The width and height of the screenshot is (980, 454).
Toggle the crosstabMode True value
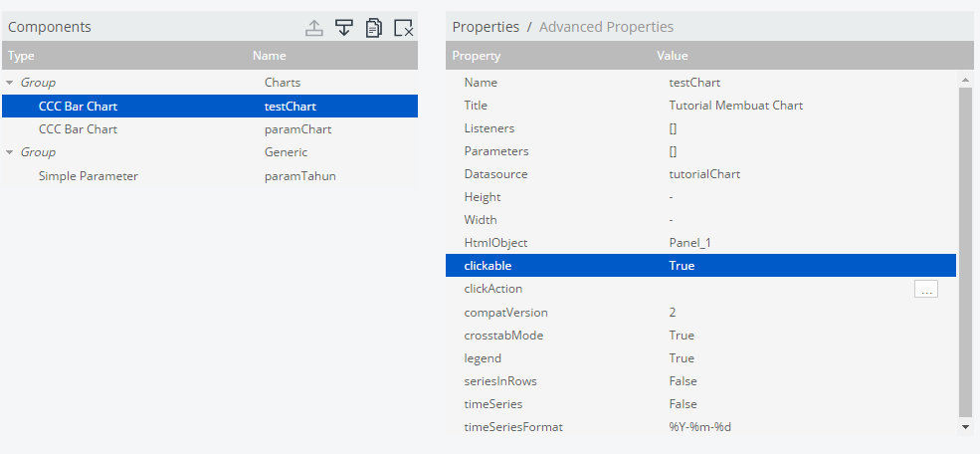click(682, 336)
